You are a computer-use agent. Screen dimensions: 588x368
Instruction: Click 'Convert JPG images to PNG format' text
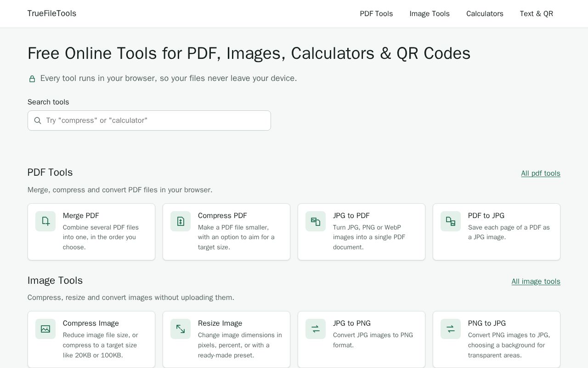coord(373,340)
